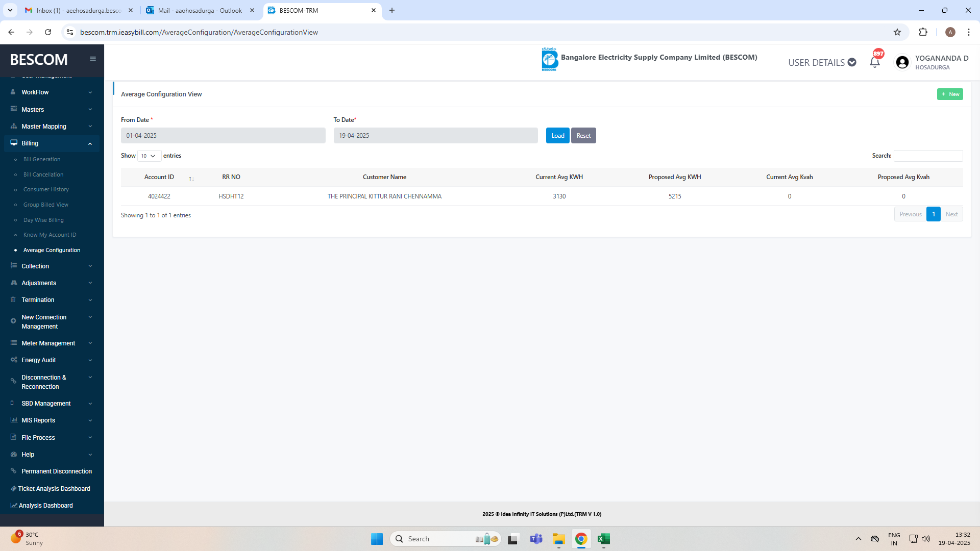Switch to Gmail Inbox browser tab
The image size is (980, 551).
(79, 10)
